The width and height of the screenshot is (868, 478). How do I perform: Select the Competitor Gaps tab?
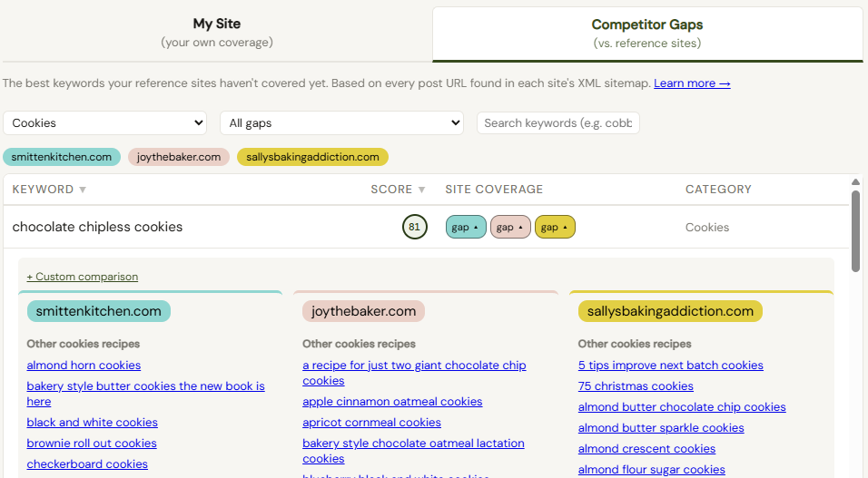(647, 34)
